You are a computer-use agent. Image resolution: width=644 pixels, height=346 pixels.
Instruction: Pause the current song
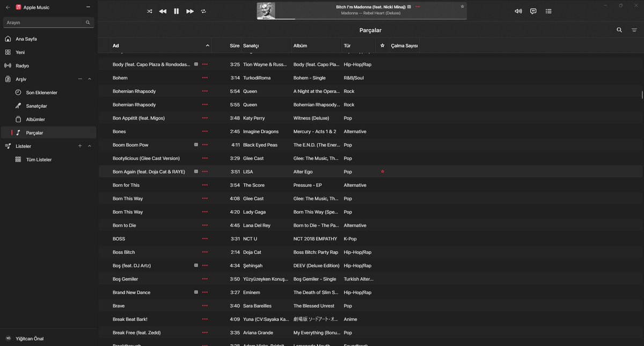tap(176, 11)
